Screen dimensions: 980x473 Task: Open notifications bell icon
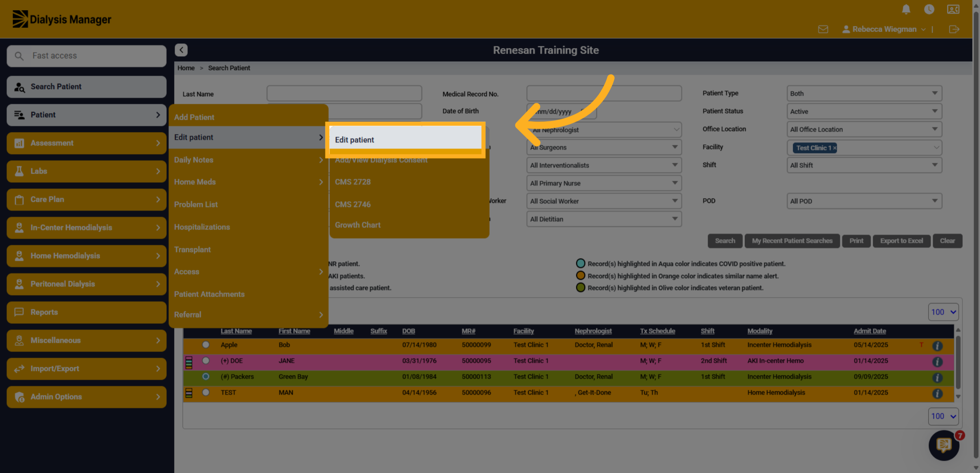click(906, 9)
